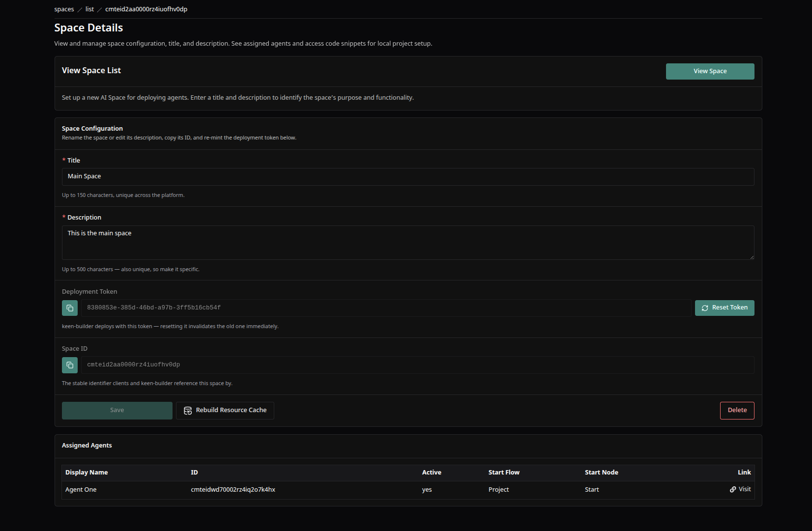This screenshot has width=812, height=531.
Task: Click the Deployment Token value field
Action: 386,308
